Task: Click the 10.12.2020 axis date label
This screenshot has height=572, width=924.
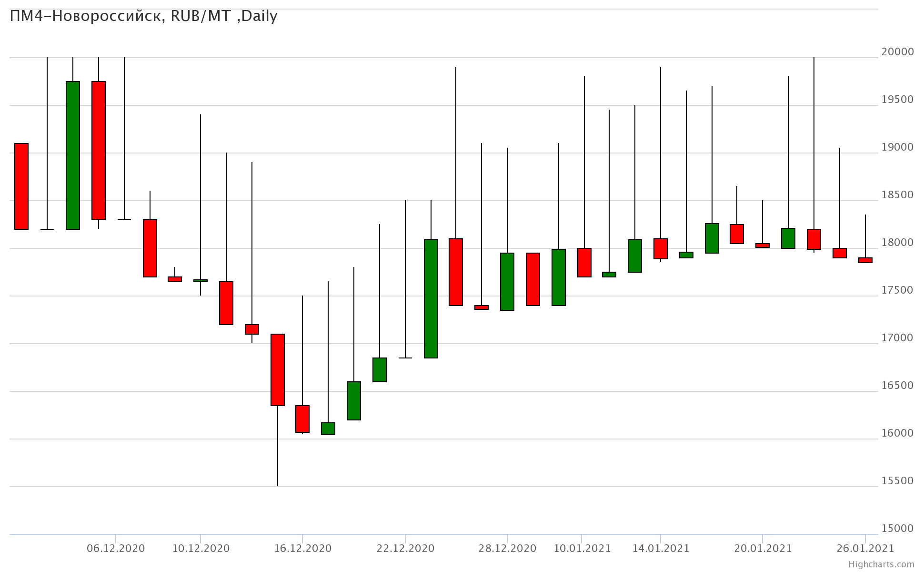Action: (x=201, y=548)
